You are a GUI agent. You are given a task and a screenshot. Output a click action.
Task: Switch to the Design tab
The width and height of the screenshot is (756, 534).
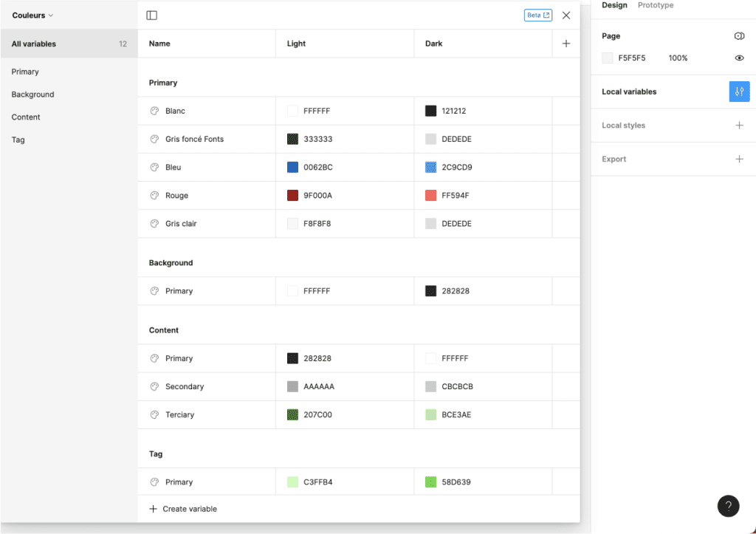[614, 5]
